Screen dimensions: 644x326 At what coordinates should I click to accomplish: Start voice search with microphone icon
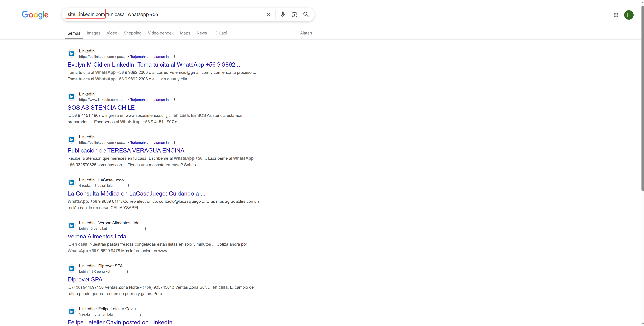click(x=283, y=14)
